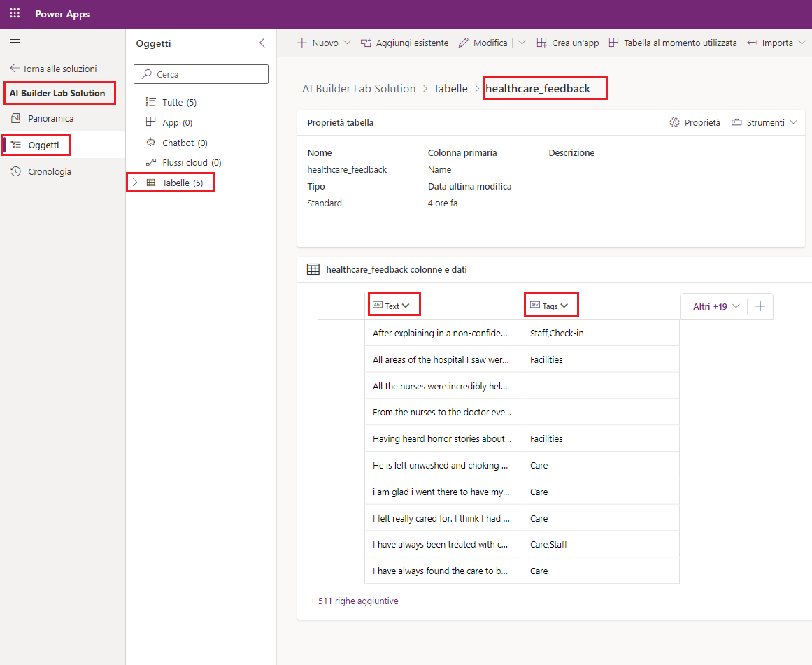The height and width of the screenshot is (665, 812).
Task: Click the Staff,Check-in tags cell
Action: click(x=601, y=333)
